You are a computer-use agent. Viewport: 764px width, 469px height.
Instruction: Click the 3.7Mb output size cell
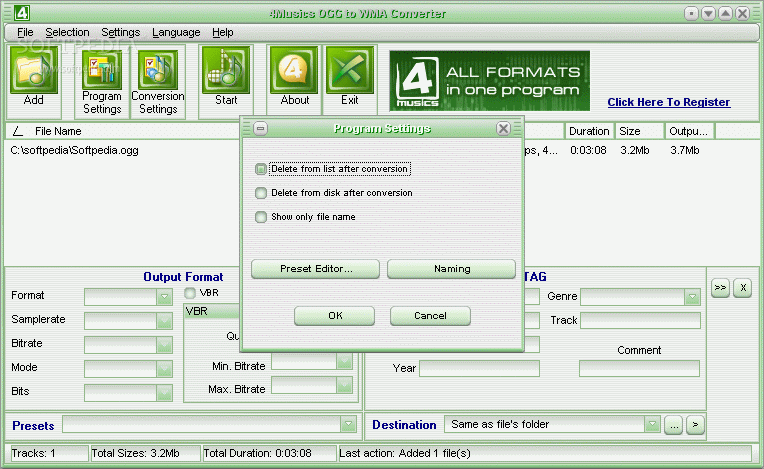[685, 150]
